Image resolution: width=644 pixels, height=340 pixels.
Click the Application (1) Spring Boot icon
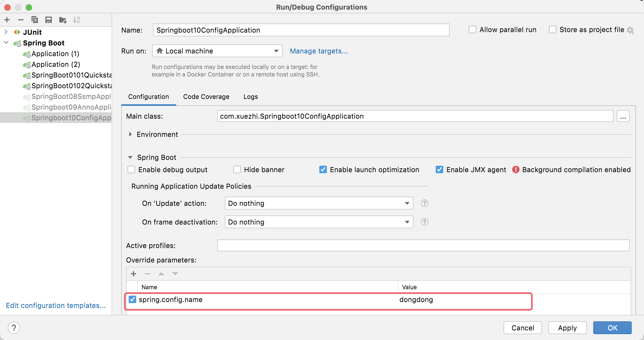[x=27, y=54]
